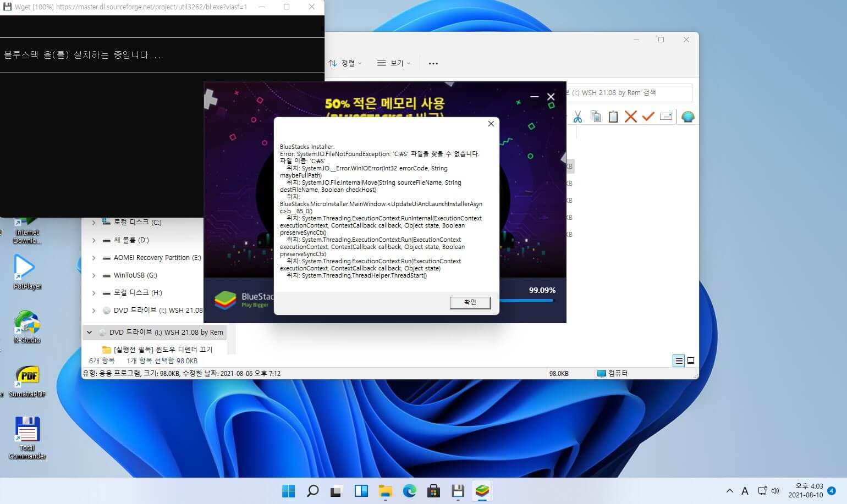This screenshot has width=847, height=504.
Task: Open the SumatraPDF desktop shortcut
Action: pyautogui.click(x=27, y=381)
